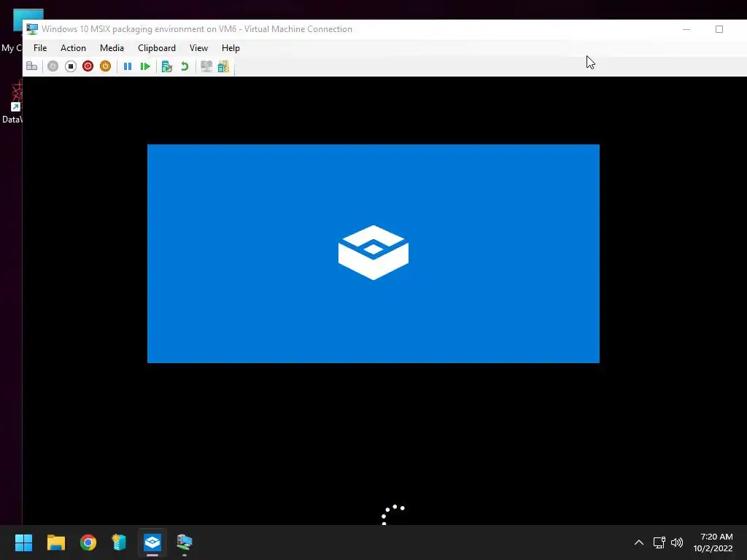Switch to the Windows Sandbox taskbar app
Viewport: 747px width, 560px height.
pyautogui.click(x=152, y=542)
